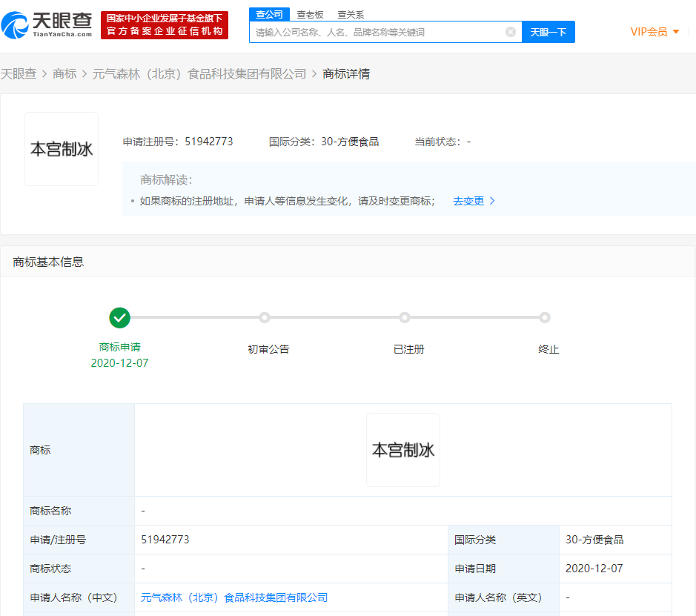The width and height of the screenshot is (696, 616).
Task: Open the top 本宫制冰 trademark thumbnail
Action: [x=62, y=149]
